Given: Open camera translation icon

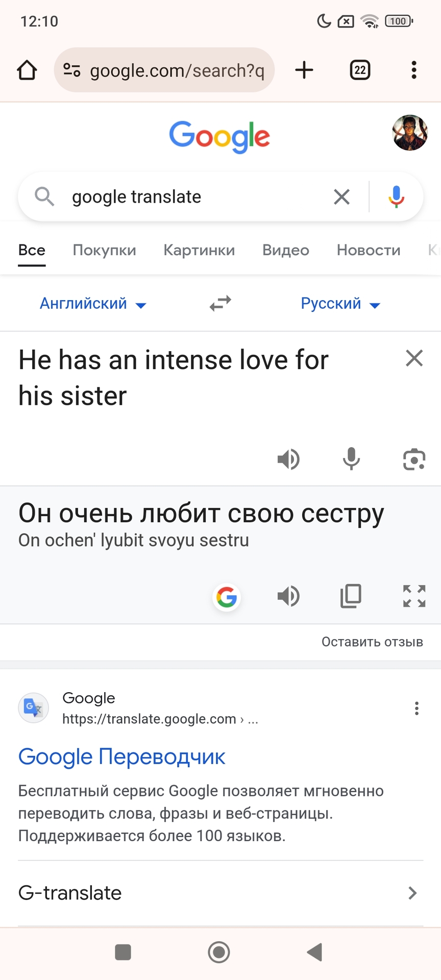Looking at the screenshot, I should coord(414,459).
